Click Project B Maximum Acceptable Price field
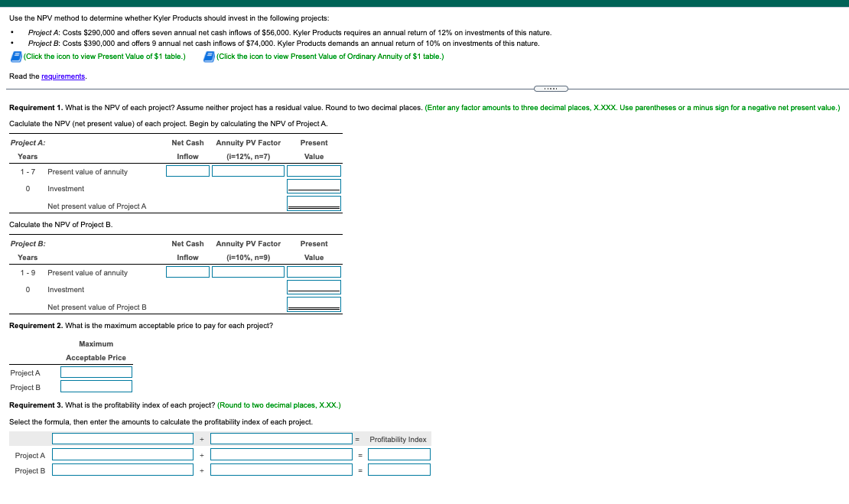The height and width of the screenshot is (504, 849). tap(96, 386)
